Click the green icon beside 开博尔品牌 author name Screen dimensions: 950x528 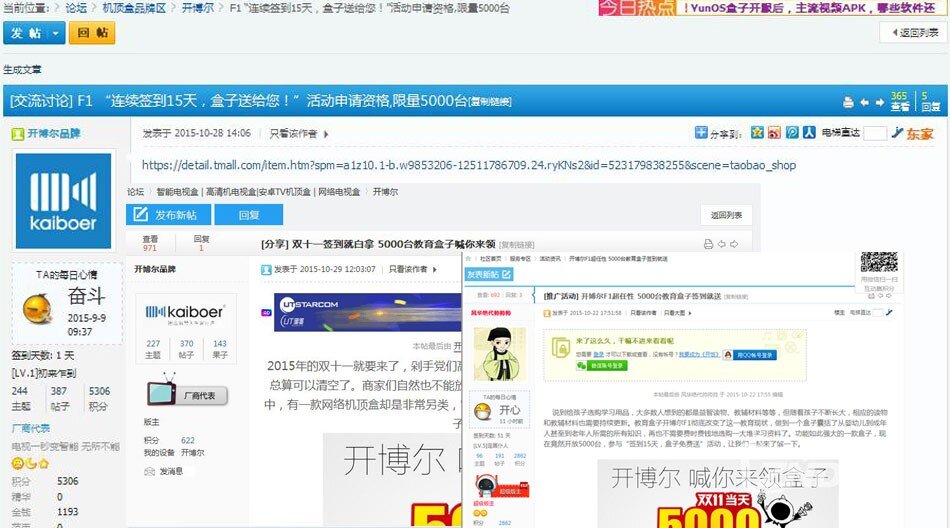click(18, 133)
